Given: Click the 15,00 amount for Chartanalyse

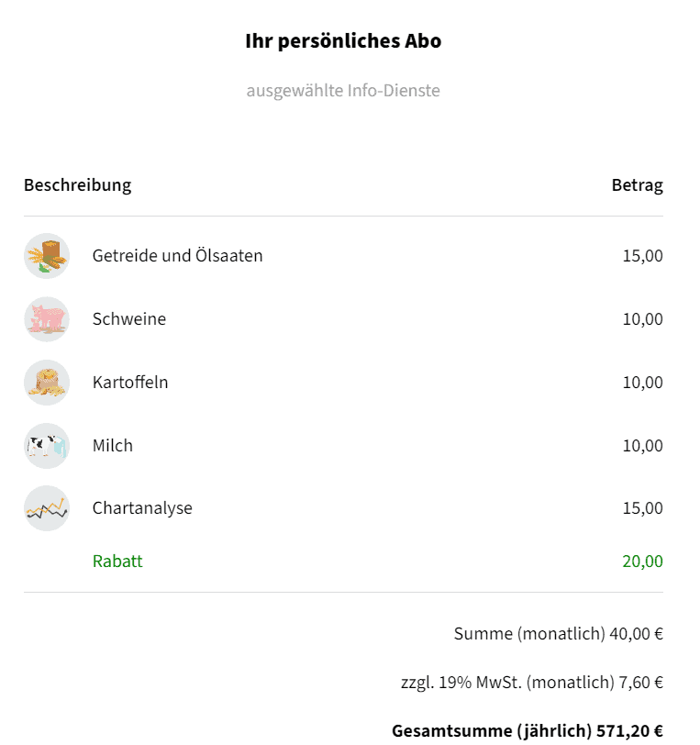Looking at the screenshot, I should coord(642,508).
